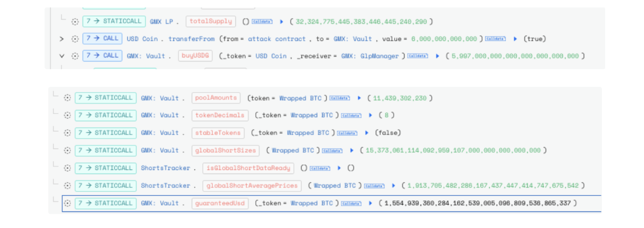
Task: Open the Calldata tag on the totalSupply row
Action: tap(262, 21)
